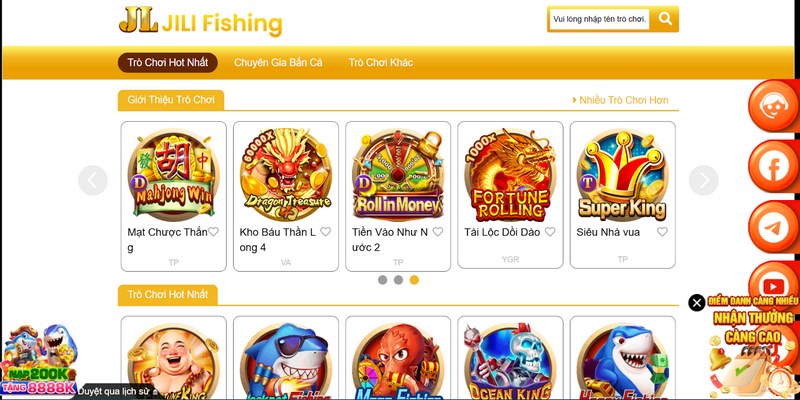Toggle the heart on Siêu Nhà vua

[662, 232]
